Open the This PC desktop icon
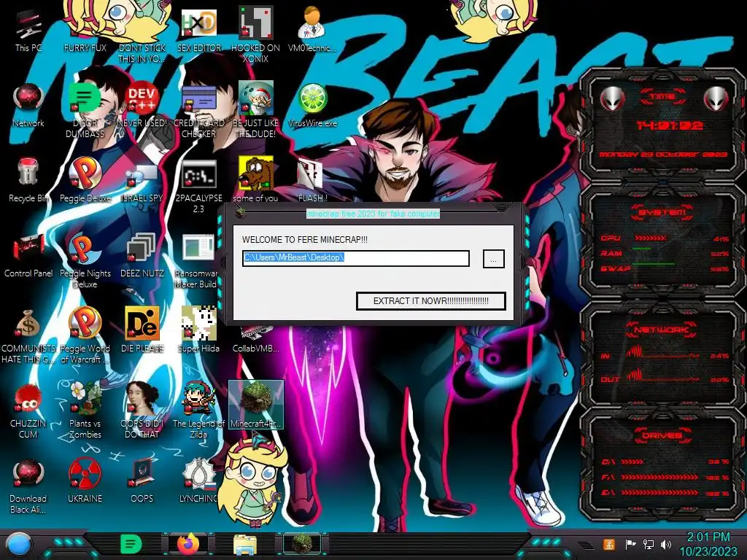 pyautogui.click(x=28, y=31)
